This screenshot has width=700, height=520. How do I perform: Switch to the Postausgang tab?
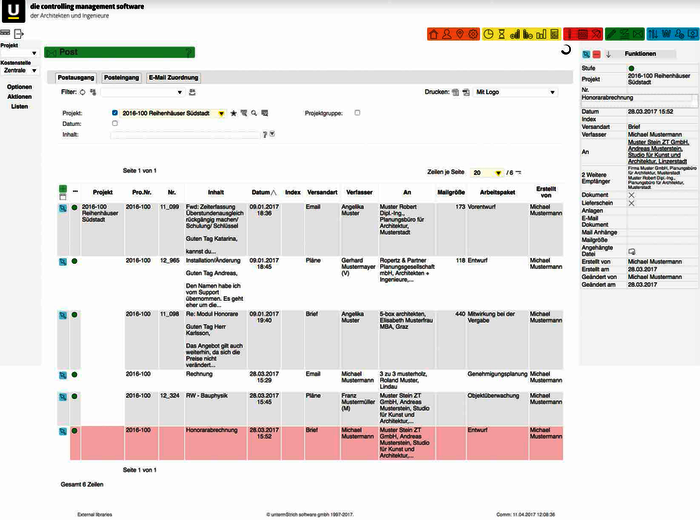(x=76, y=78)
